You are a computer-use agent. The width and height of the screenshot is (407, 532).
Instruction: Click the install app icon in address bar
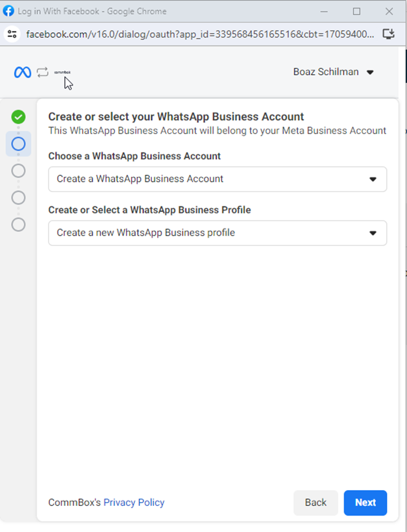388,34
